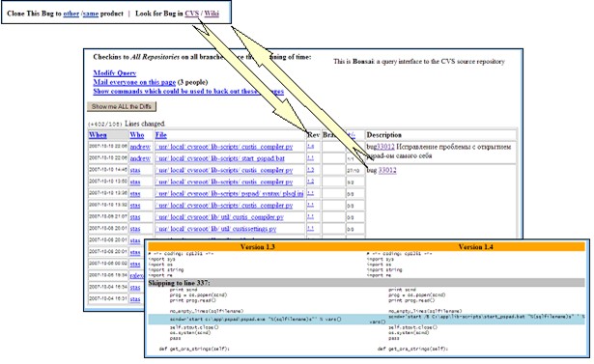Open custis_compiler.py file link at 13:50

click(x=224, y=182)
